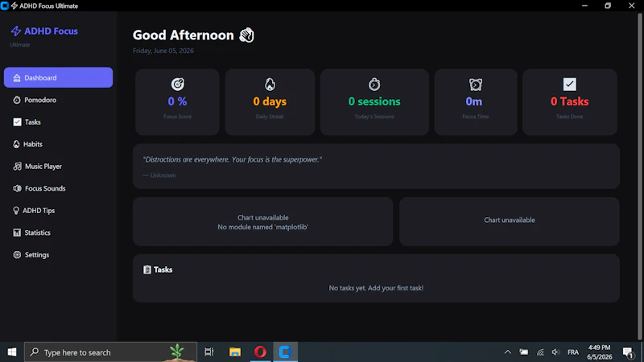Click the date 'Friday, June 05, 2026'

163,51
